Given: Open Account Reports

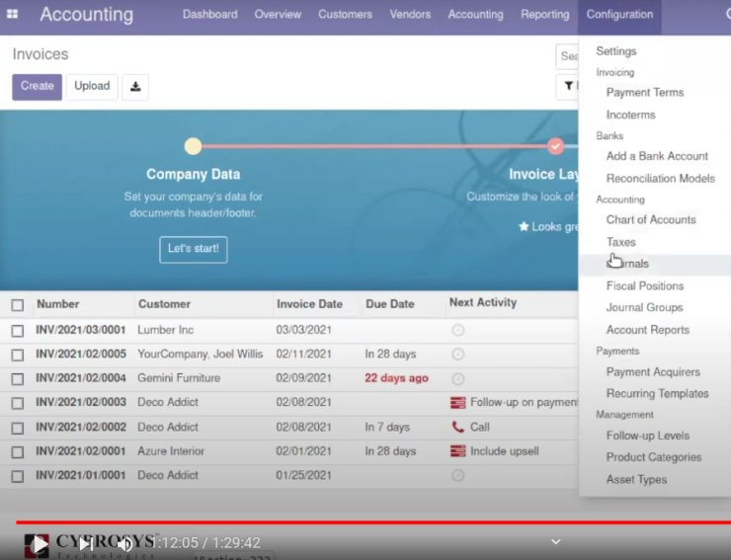Looking at the screenshot, I should 648,330.
